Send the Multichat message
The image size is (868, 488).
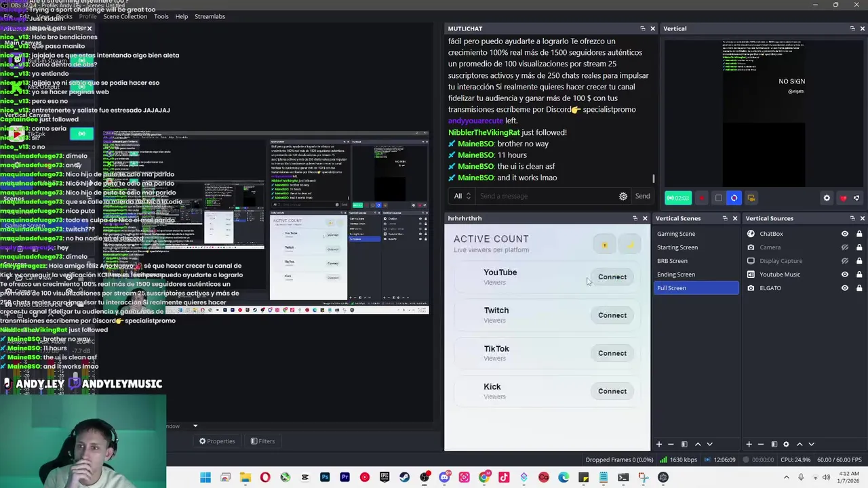pos(642,196)
